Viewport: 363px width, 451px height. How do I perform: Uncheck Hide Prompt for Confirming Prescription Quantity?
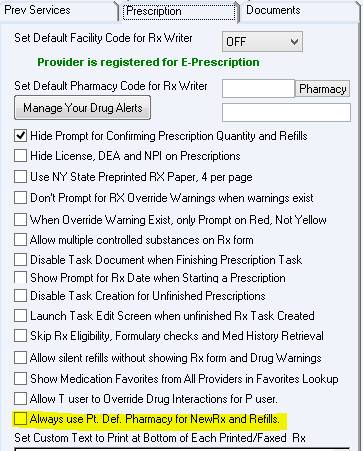click(20, 136)
